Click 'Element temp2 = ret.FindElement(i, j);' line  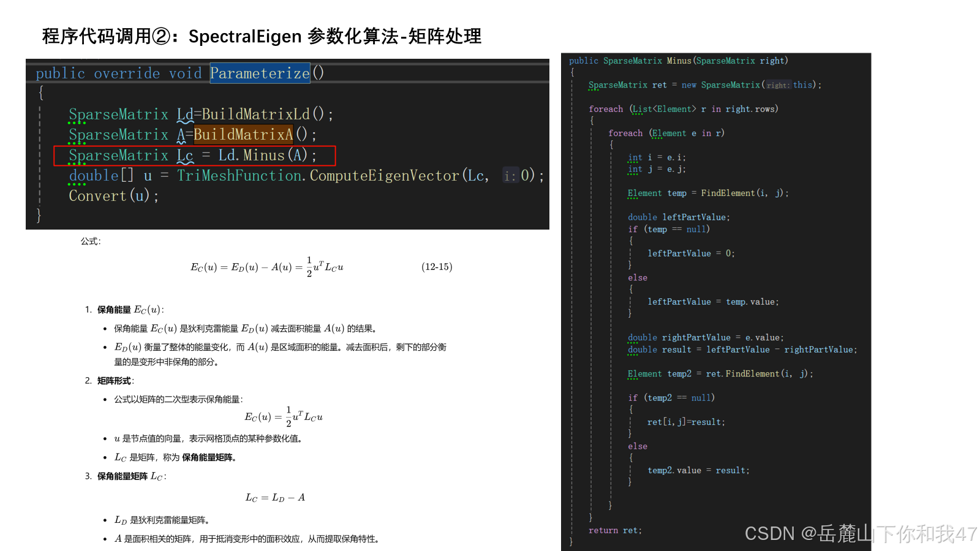tap(720, 373)
